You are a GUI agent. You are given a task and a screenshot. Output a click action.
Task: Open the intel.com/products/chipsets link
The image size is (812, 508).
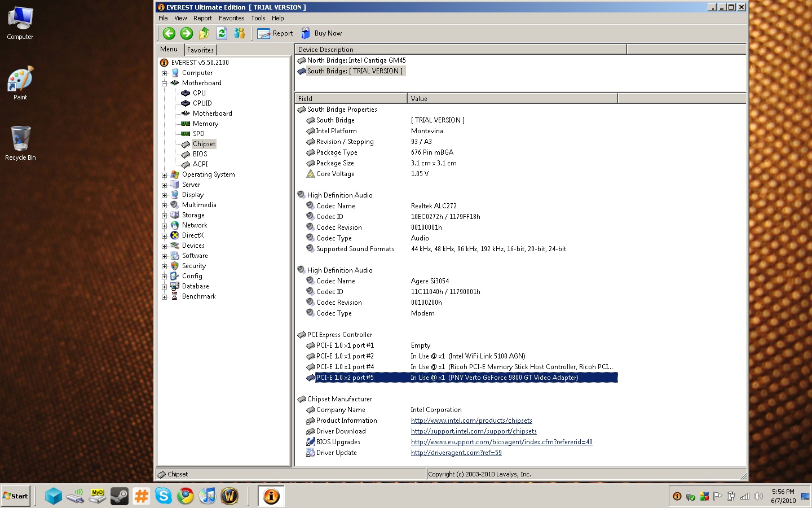[471, 421]
